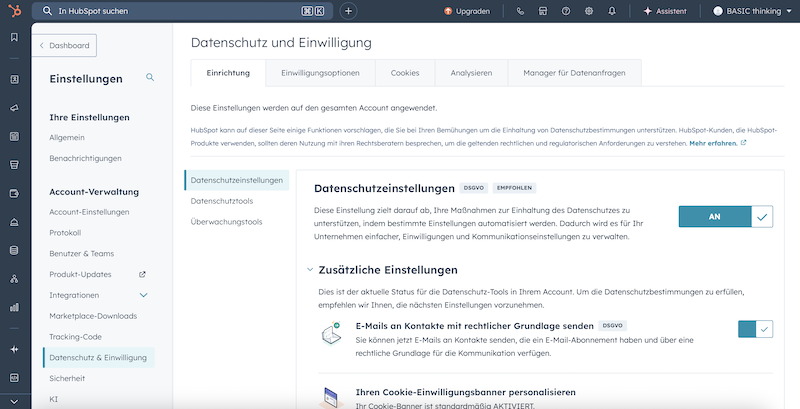Click the DSGVO tag beside Datenschutzeinstellungen heading
Image resolution: width=800 pixels, height=409 pixels.
[x=473, y=188]
